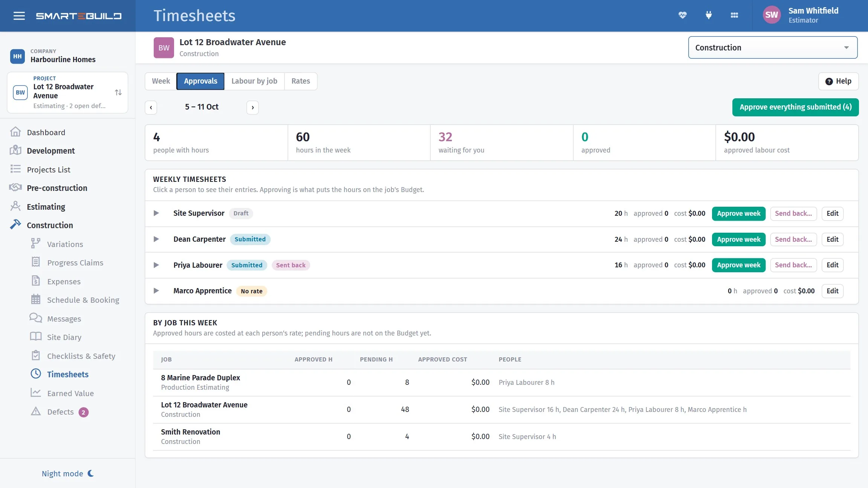Expand Dean Carpenter timesheet row
868x488 pixels.
click(x=156, y=239)
